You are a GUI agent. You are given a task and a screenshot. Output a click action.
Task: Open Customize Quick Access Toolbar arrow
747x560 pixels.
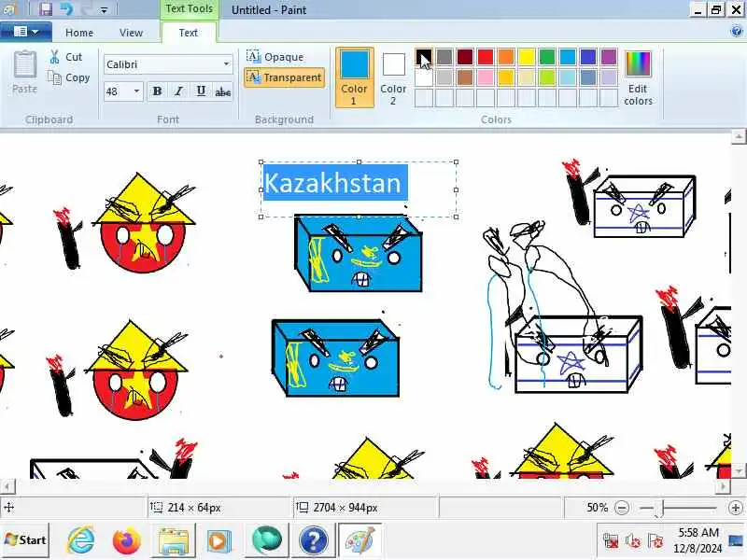pyautogui.click(x=104, y=10)
